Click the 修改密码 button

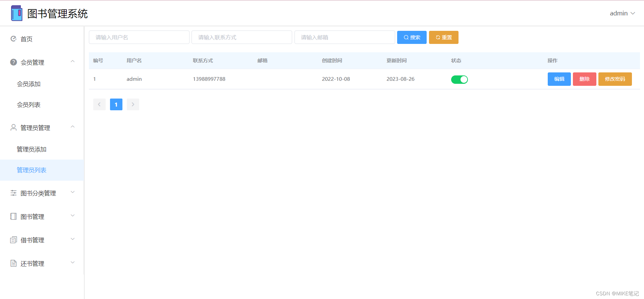point(615,79)
